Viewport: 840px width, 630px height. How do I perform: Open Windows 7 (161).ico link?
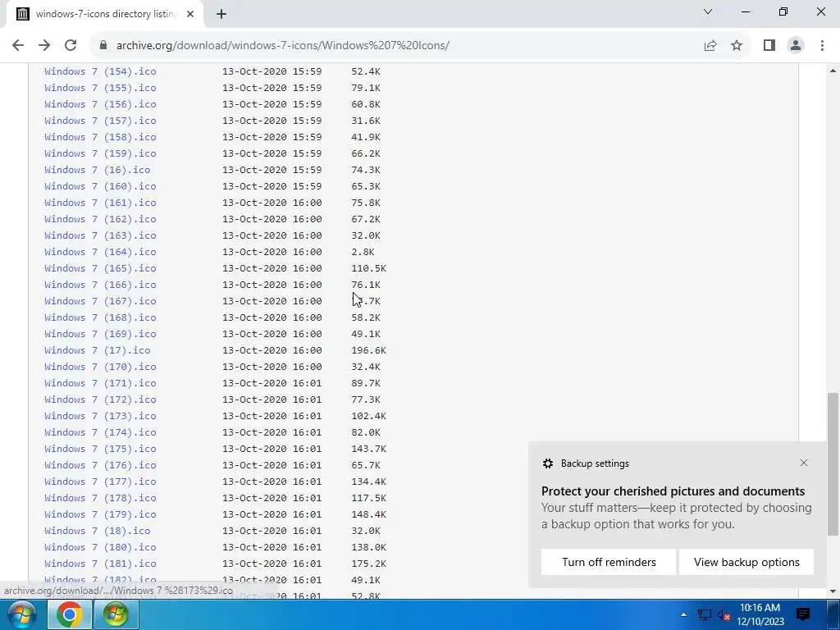tap(100, 203)
